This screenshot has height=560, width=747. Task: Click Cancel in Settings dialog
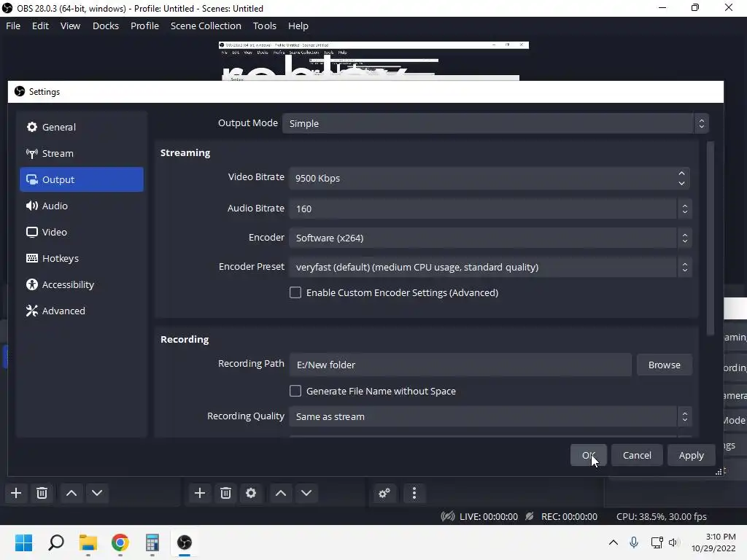(637, 455)
